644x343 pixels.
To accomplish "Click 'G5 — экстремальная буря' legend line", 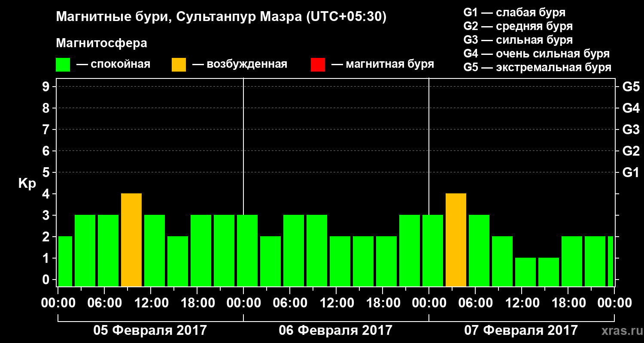I will pos(538,68).
